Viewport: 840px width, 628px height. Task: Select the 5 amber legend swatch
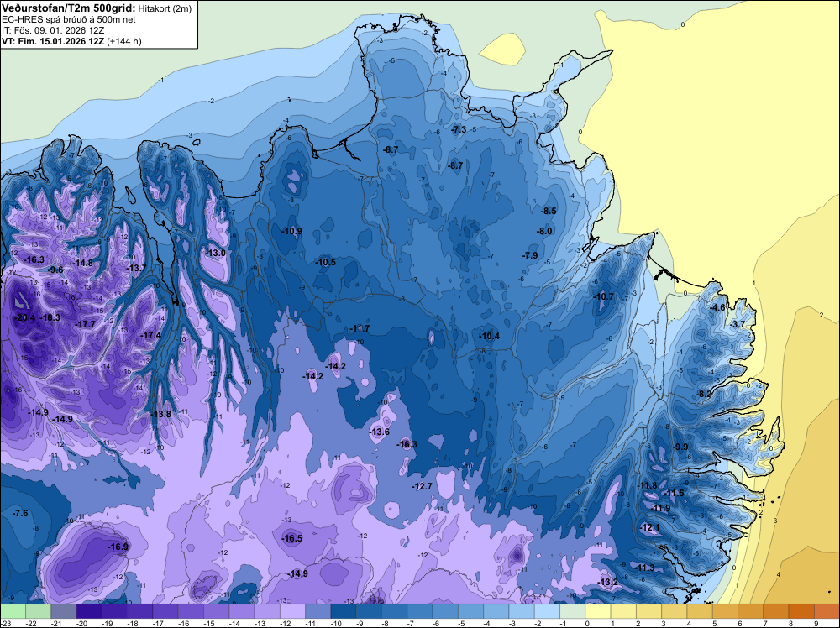(x=726, y=611)
